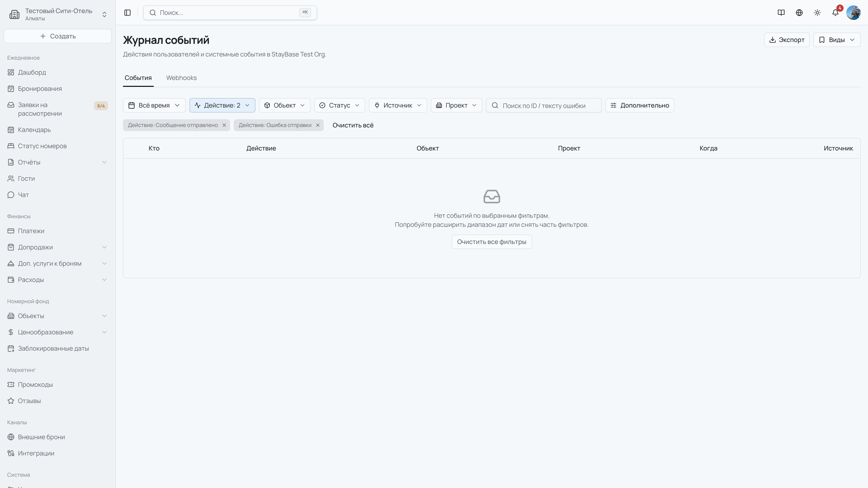This screenshot has height=488, width=868.
Task: Focus the global Поиск... field
Action: (230, 13)
